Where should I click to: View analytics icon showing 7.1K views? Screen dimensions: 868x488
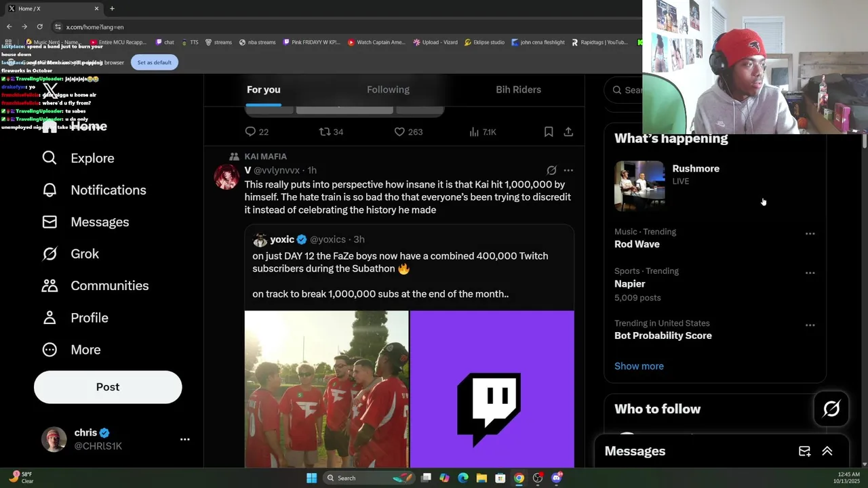[x=474, y=131]
